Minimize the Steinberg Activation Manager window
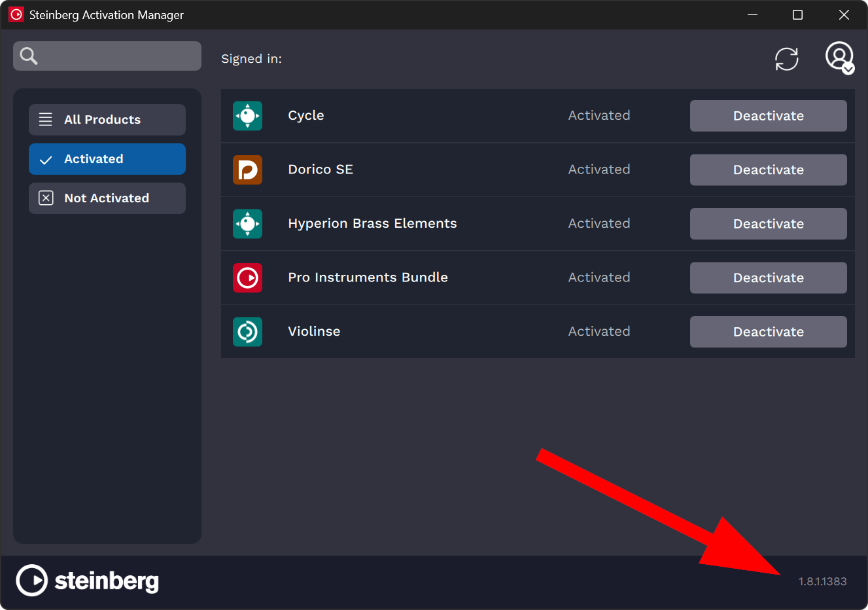Viewport: 868px width, 610px height. (753, 14)
